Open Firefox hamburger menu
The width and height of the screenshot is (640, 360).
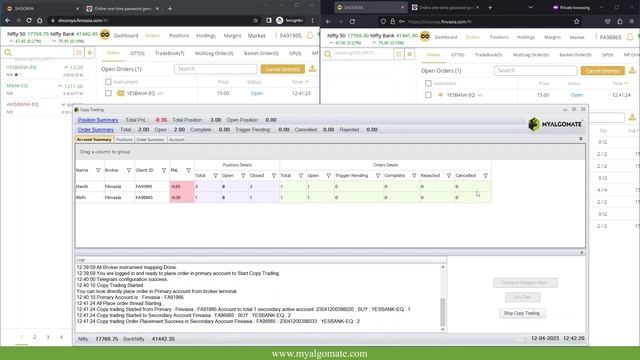coord(632,22)
